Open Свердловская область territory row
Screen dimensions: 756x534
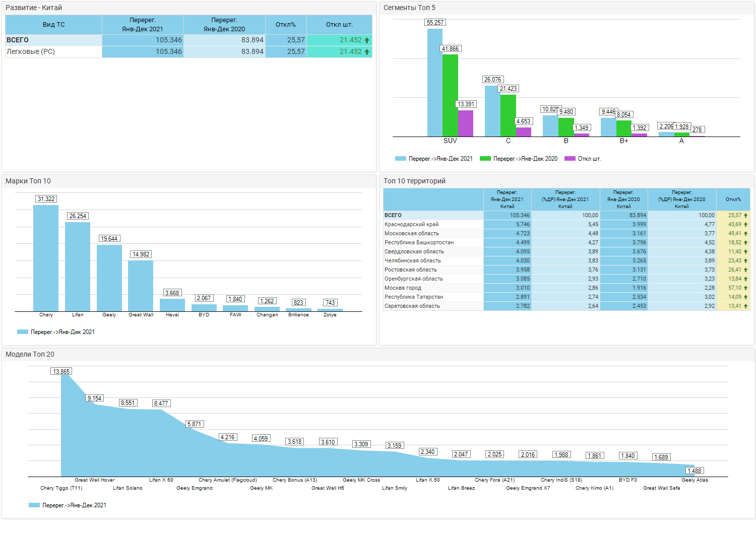point(566,252)
